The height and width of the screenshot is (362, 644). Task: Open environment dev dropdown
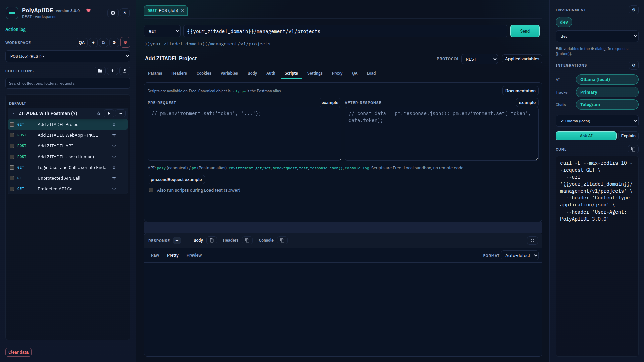click(597, 36)
